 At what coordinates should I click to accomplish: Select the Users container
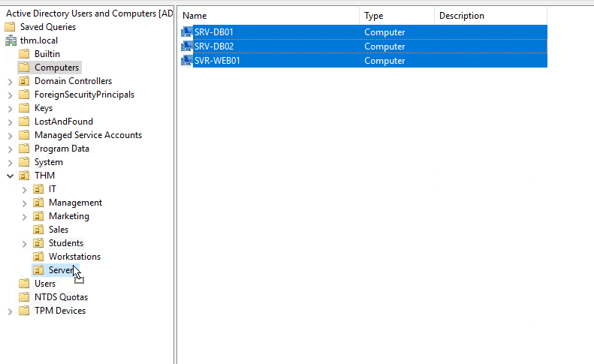45,284
